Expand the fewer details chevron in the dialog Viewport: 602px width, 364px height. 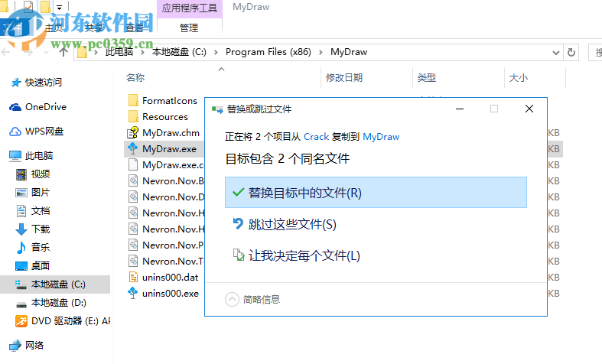[232, 300]
